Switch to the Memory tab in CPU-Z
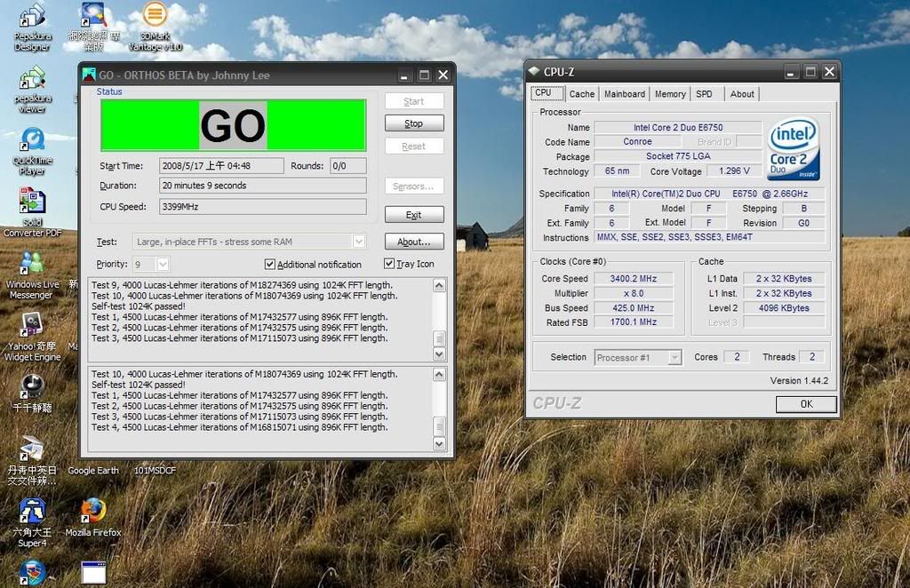Screen dimensions: 910x588 point(669,93)
